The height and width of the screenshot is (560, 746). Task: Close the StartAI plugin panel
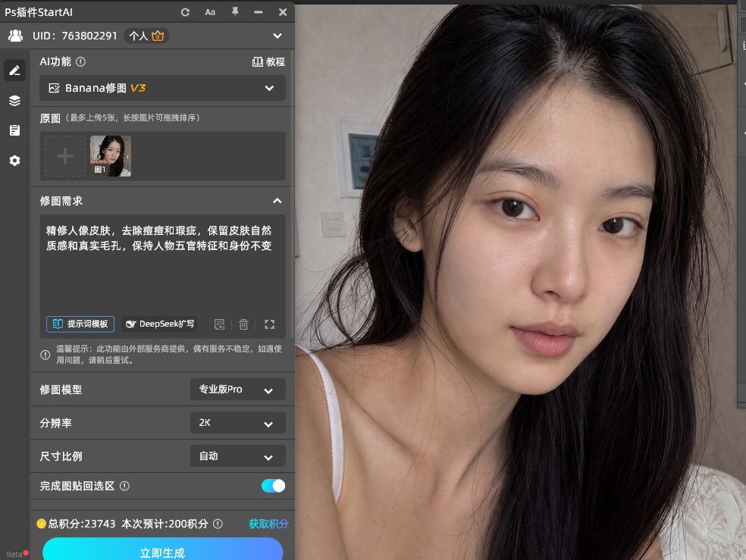[283, 12]
